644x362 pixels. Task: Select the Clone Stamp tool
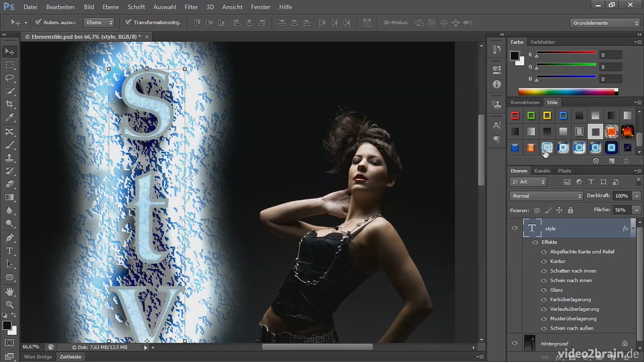click(10, 158)
